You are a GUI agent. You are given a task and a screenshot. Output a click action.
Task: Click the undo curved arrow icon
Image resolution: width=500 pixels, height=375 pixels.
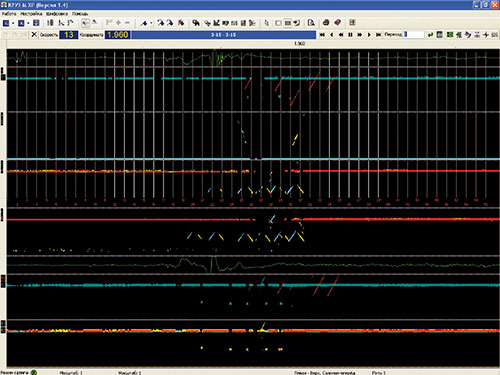click(297, 23)
